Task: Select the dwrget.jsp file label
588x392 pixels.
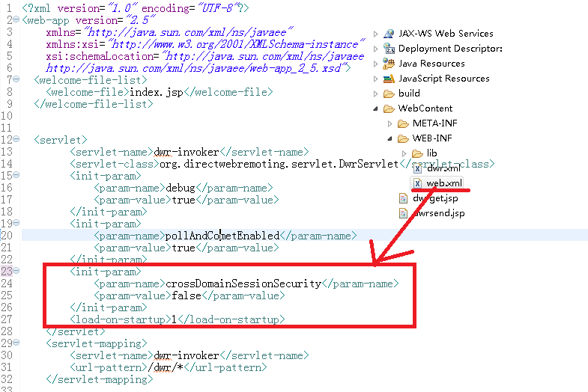Action: click(435, 198)
